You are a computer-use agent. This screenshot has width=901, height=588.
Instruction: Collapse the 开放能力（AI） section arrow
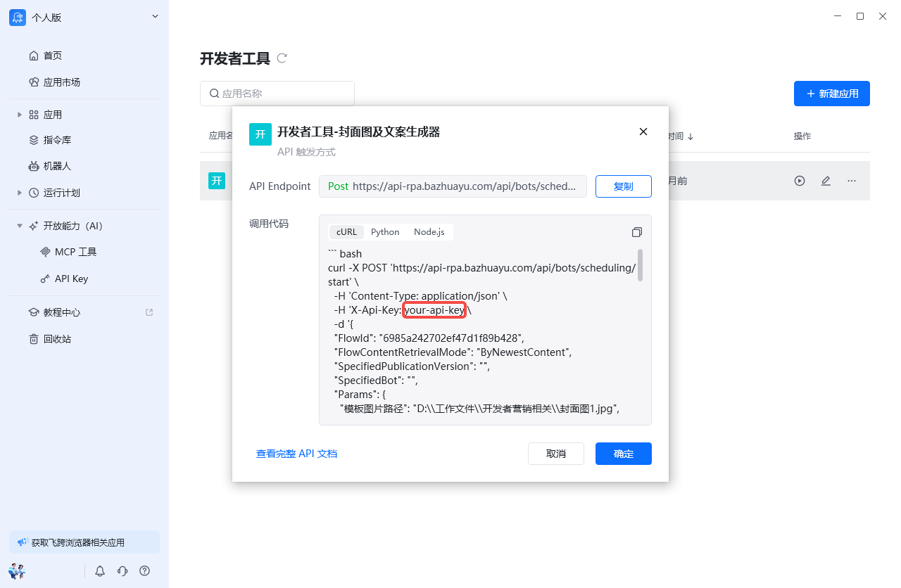pyautogui.click(x=20, y=226)
